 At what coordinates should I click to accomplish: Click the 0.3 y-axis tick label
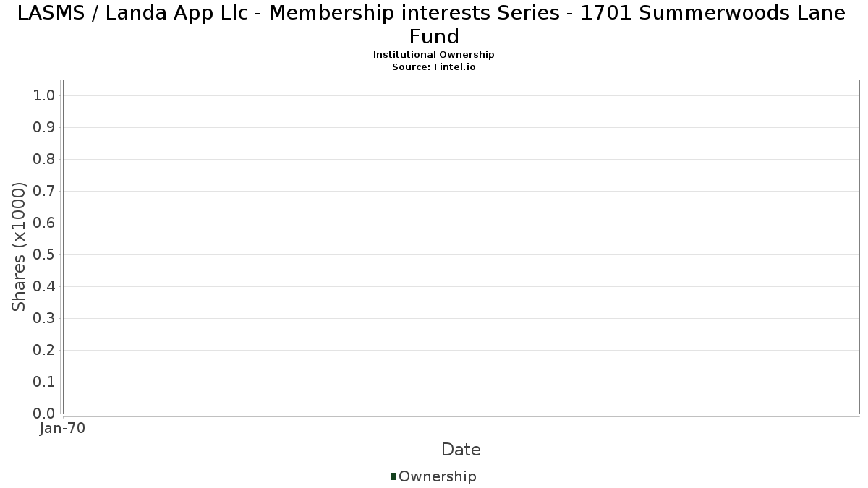click(x=45, y=319)
